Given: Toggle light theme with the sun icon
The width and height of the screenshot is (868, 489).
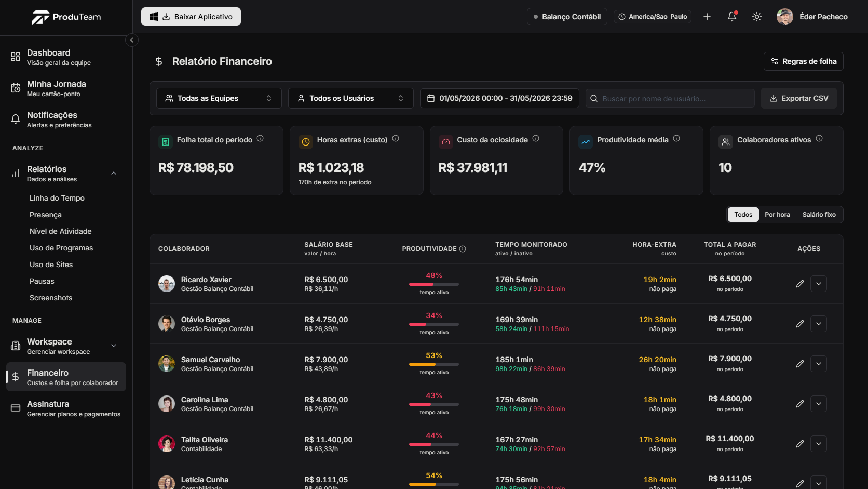Looking at the screenshot, I should pyautogui.click(x=757, y=17).
